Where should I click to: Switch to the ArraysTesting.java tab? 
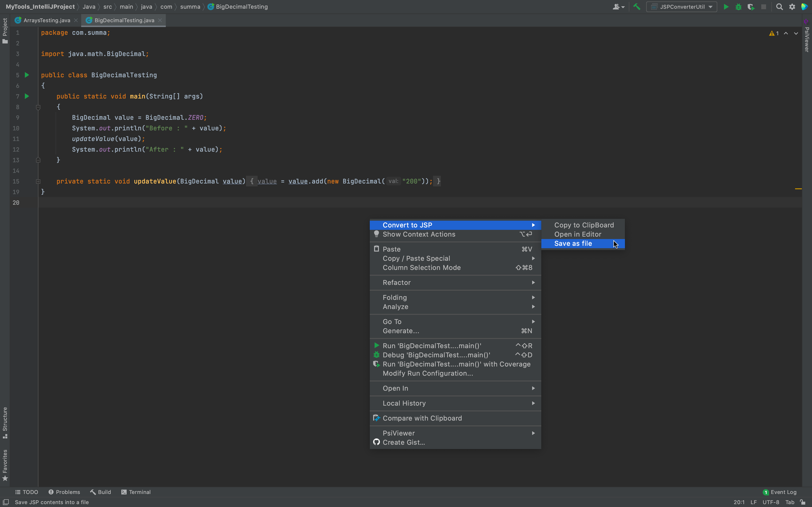(47, 20)
